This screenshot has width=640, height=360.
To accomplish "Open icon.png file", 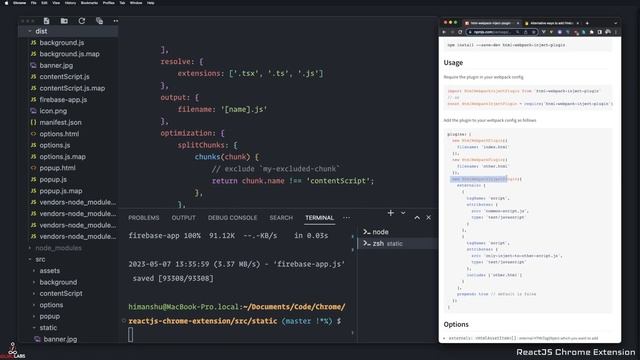I will (x=68, y=111).
